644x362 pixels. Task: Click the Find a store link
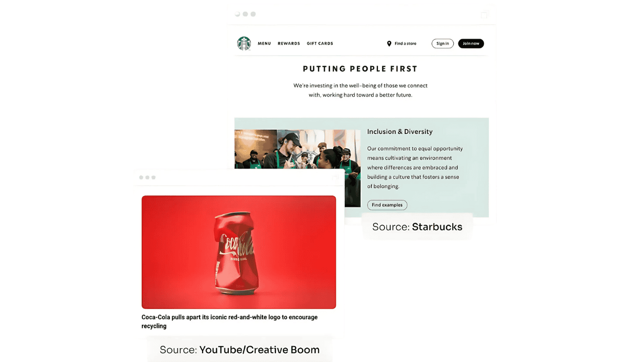pyautogui.click(x=405, y=44)
